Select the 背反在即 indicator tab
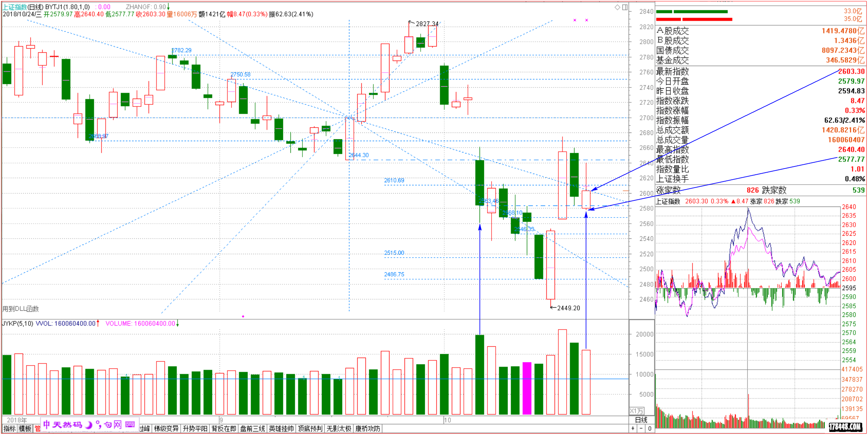This screenshot has width=868, height=435. pyautogui.click(x=224, y=428)
